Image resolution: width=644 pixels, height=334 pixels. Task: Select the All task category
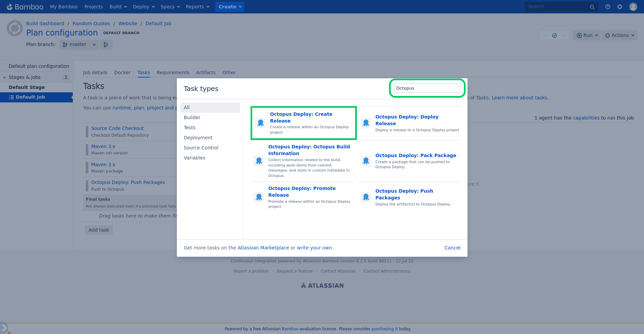pyautogui.click(x=210, y=107)
